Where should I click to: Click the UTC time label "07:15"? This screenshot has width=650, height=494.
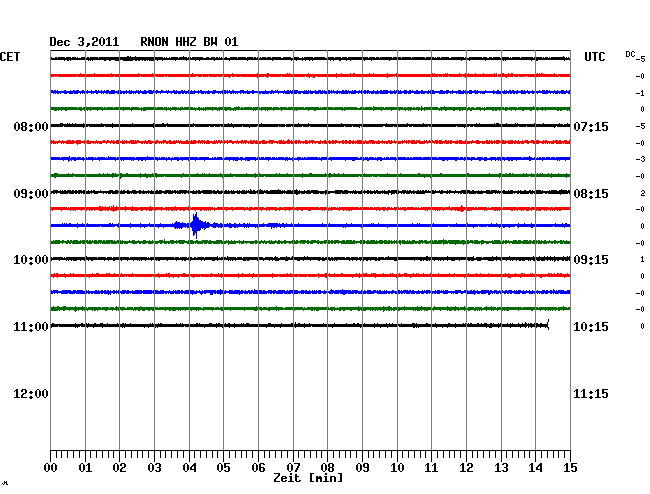pos(591,126)
